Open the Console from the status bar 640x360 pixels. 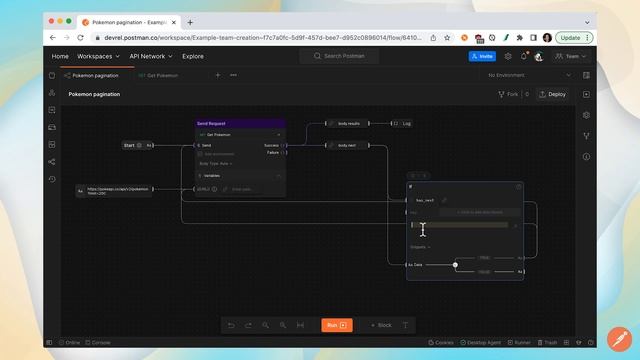[98, 342]
